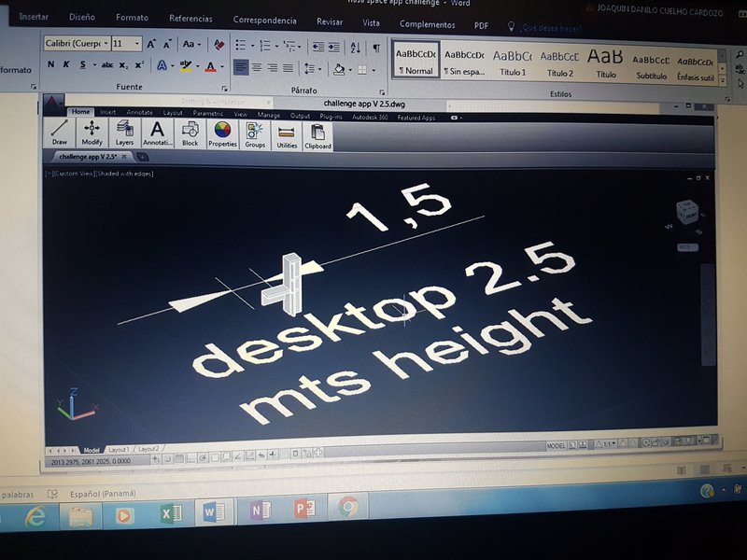Click the Layers panel icon
The width and height of the screenshot is (747, 560).
click(x=124, y=133)
